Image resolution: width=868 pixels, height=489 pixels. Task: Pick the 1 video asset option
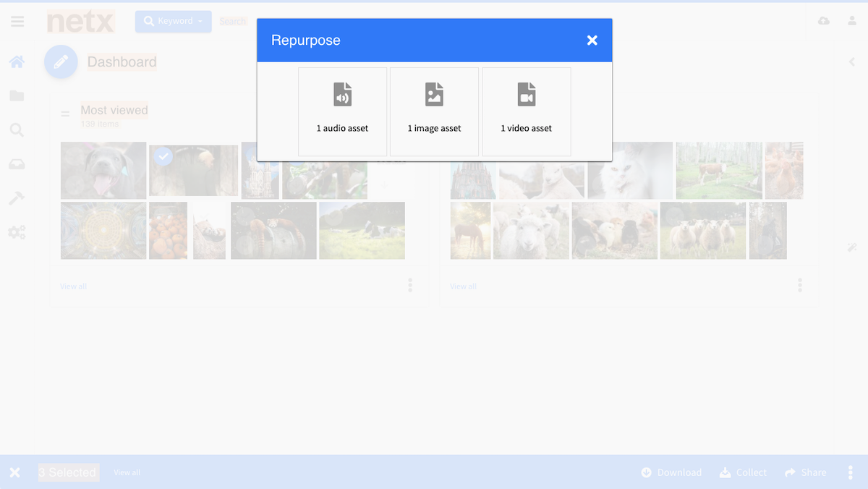click(526, 111)
